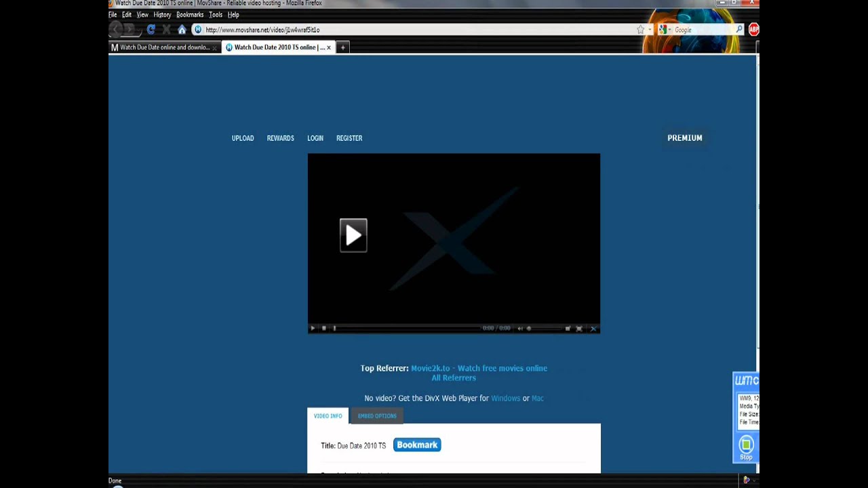Image resolution: width=868 pixels, height=488 pixels.
Task: Open the PREMIUM link
Action: 685,138
